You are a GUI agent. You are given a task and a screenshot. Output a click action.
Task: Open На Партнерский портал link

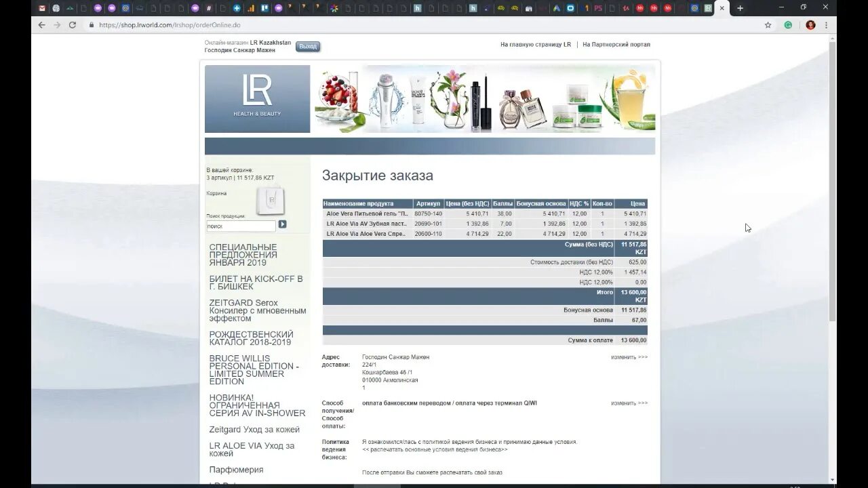(616, 45)
